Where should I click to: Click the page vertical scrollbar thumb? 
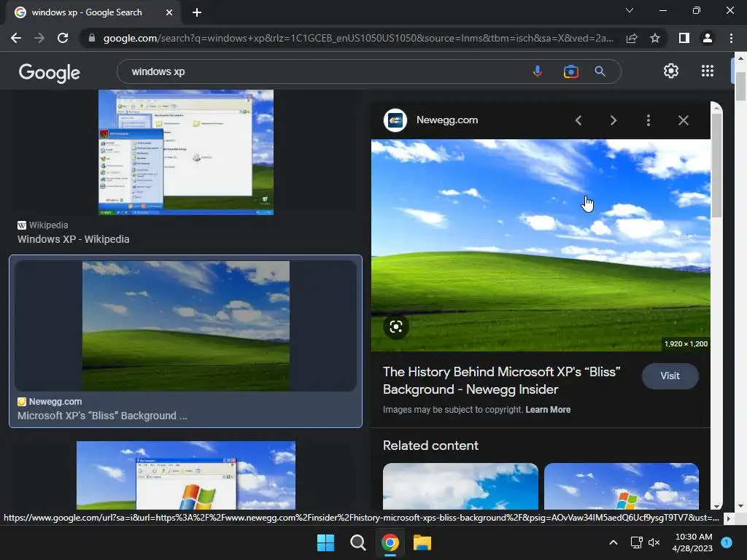pos(740,86)
